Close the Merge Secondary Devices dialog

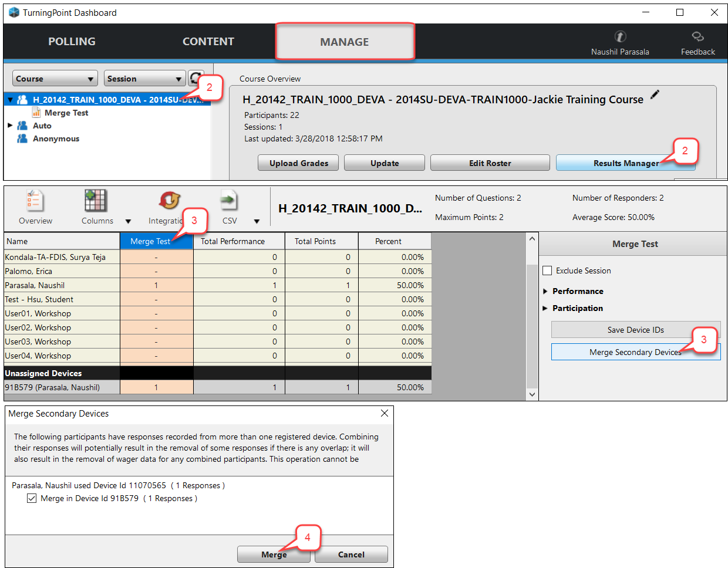coord(385,413)
